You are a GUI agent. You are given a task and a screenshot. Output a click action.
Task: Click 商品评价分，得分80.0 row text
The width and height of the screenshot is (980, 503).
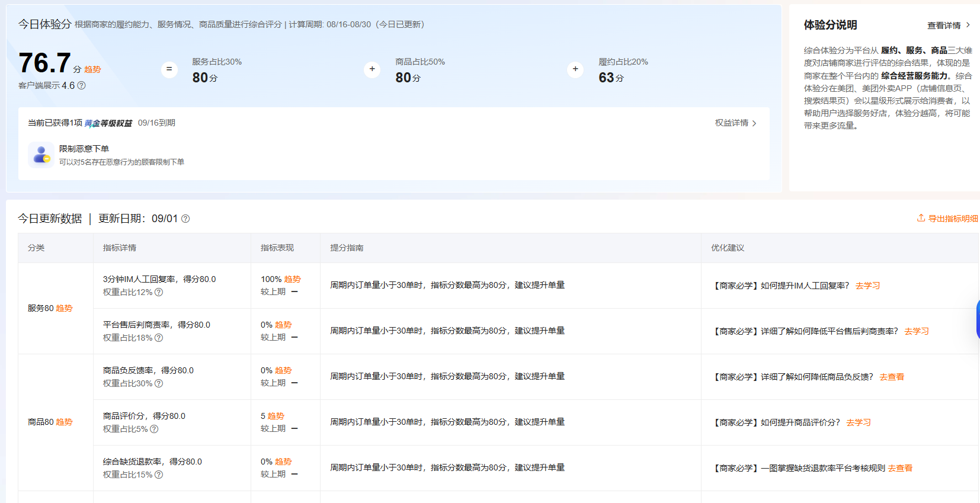(x=144, y=416)
